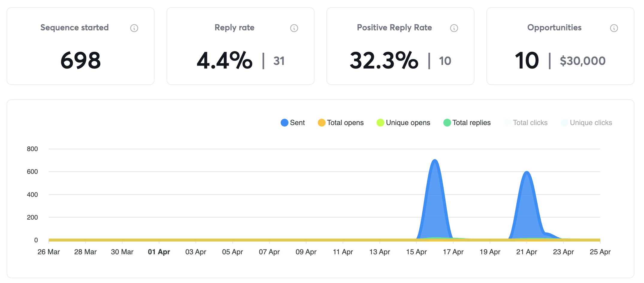Select the bold 01 Apr axis label
The image size is (644, 283).
click(x=159, y=252)
